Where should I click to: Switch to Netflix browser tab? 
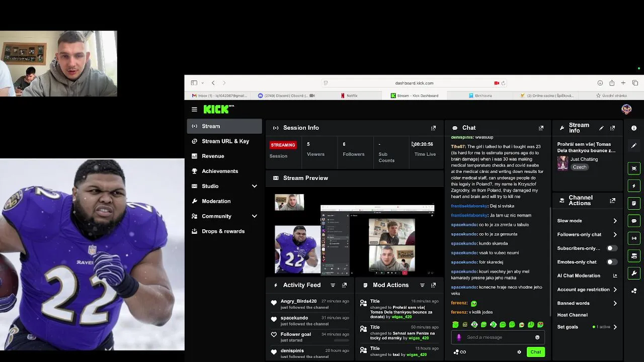coord(350,96)
